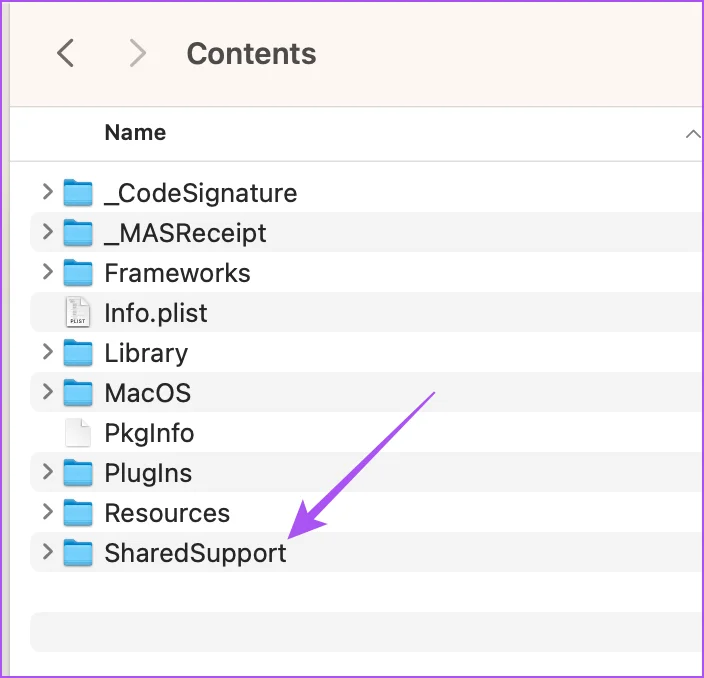
Task: Select the Info.plist file name
Action: pyautogui.click(x=156, y=313)
